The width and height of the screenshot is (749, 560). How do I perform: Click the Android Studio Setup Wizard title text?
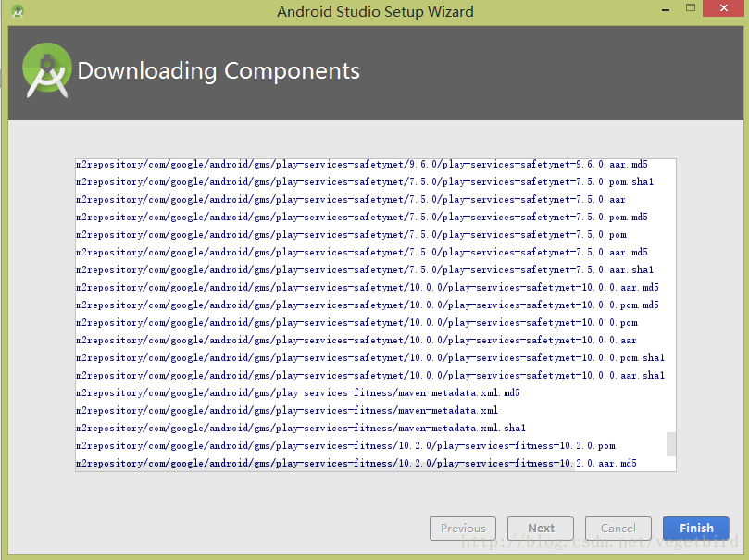pyautogui.click(x=375, y=11)
